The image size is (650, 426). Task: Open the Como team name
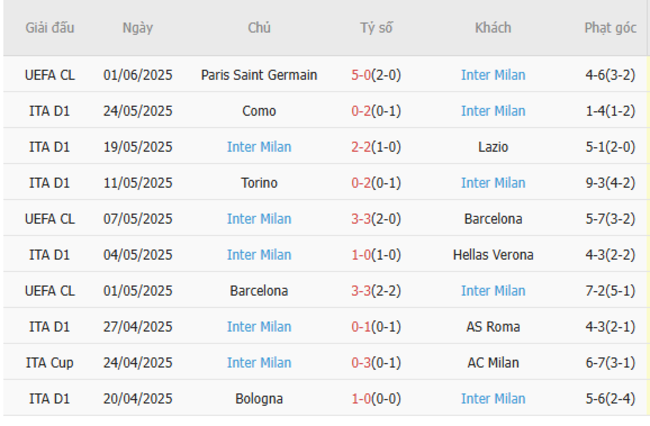pyautogui.click(x=259, y=111)
